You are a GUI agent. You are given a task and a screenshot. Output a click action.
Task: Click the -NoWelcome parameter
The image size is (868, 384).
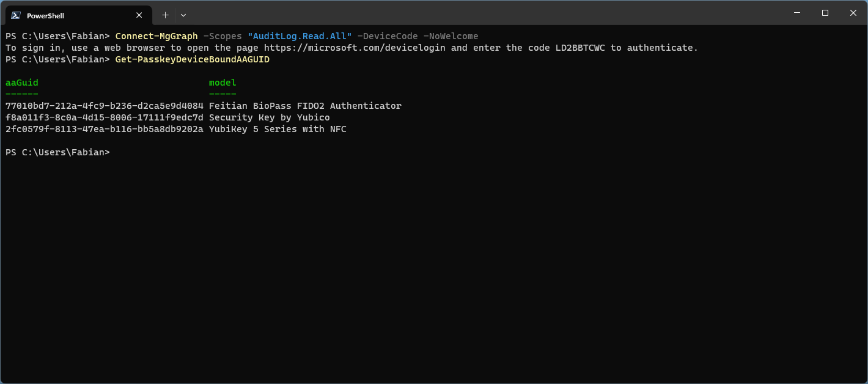tap(451, 36)
